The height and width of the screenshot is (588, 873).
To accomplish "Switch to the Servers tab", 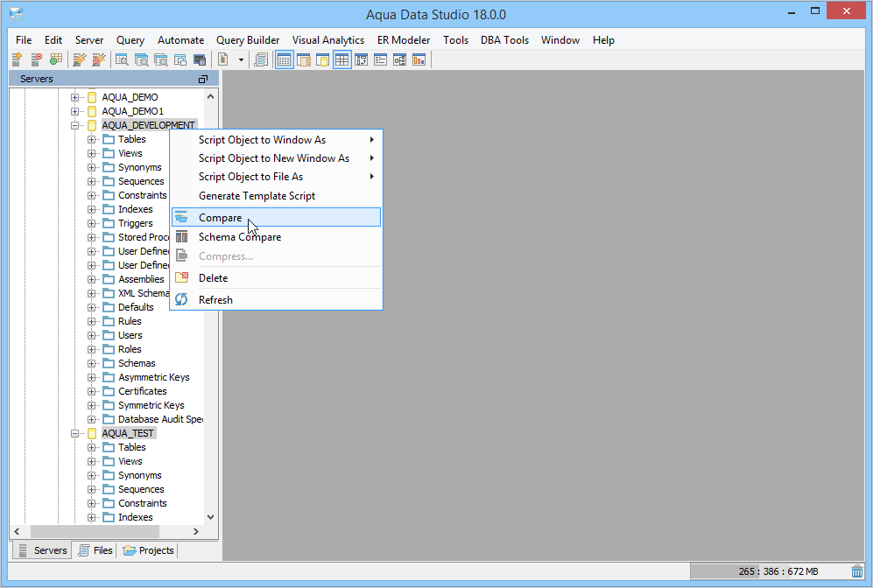I will pyautogui.click(x=42, y=550).
